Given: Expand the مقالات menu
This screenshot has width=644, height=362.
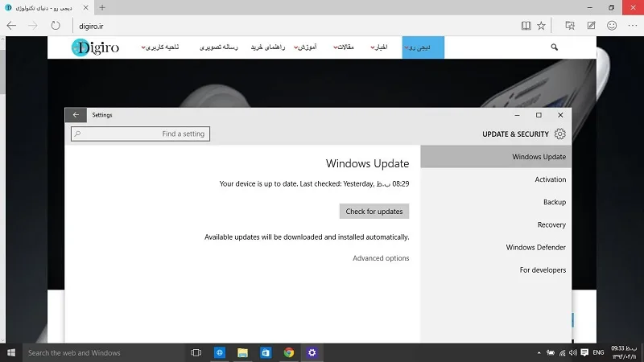Looking at the screenshot, I should (x=344, y=47).
